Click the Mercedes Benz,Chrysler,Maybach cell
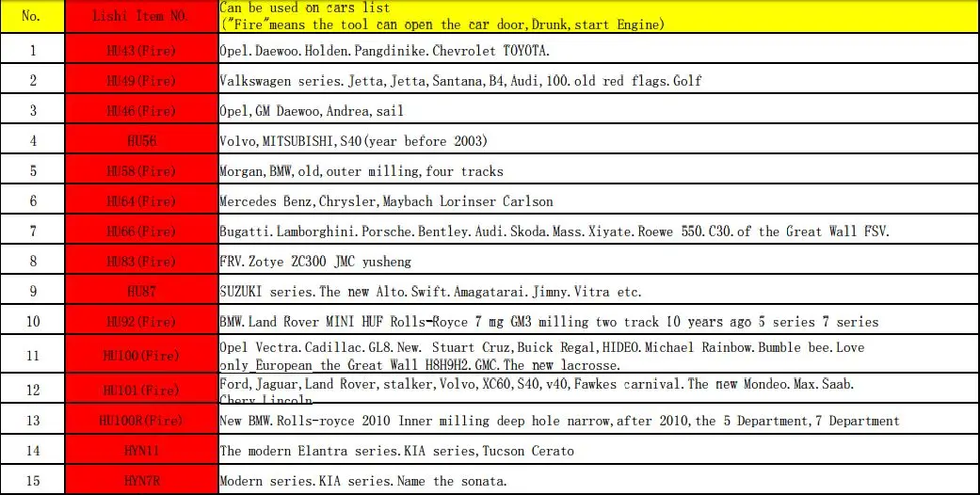The width and height of the screenshot is (980, 495). [x=599, y=199]
